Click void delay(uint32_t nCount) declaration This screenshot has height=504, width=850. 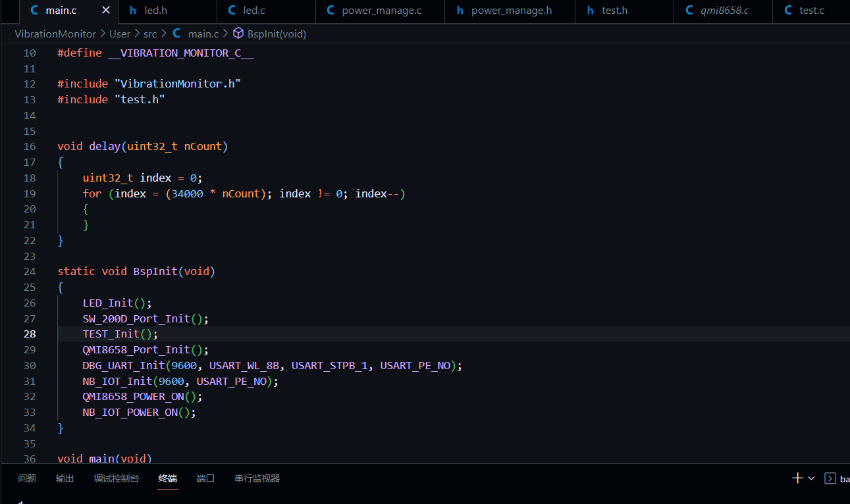(143, 147)
